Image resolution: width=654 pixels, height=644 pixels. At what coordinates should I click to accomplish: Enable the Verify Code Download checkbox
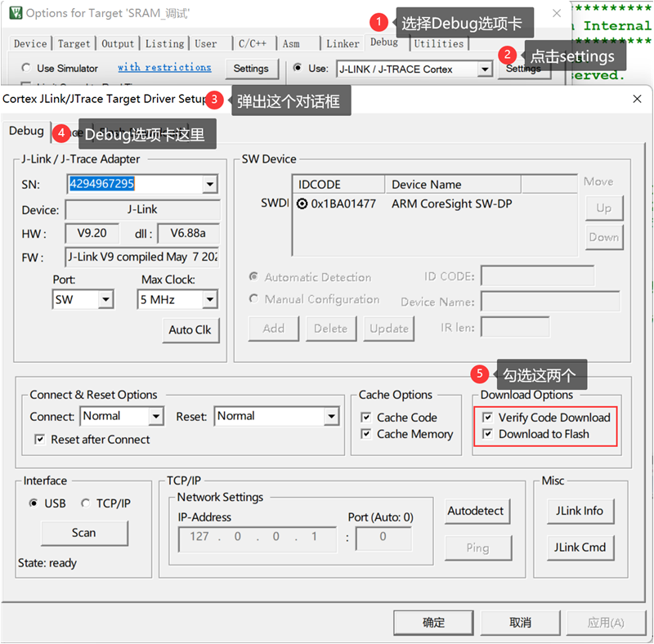click(x=487, y=418)
